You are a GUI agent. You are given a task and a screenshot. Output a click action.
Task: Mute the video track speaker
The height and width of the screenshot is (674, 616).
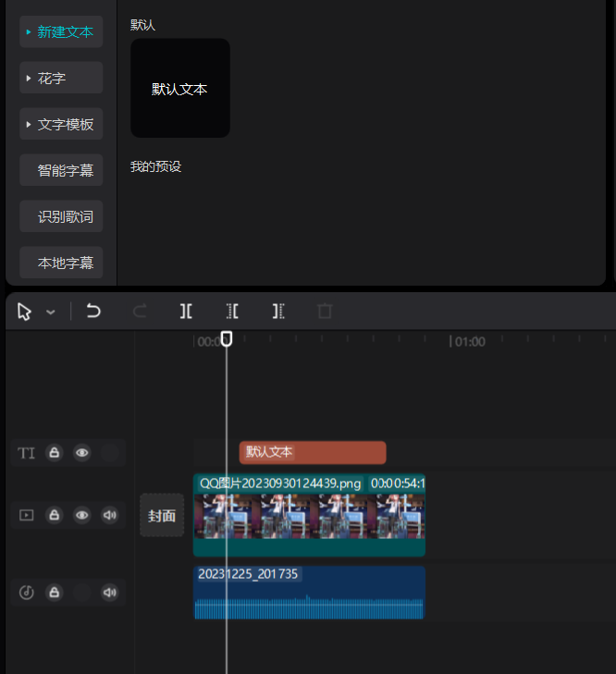tap(110, 515)
